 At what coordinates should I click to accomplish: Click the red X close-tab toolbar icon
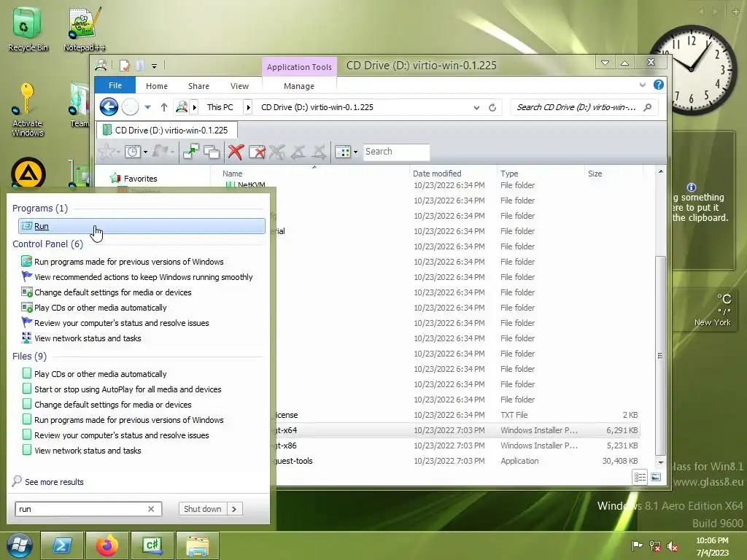coord(236,152)
